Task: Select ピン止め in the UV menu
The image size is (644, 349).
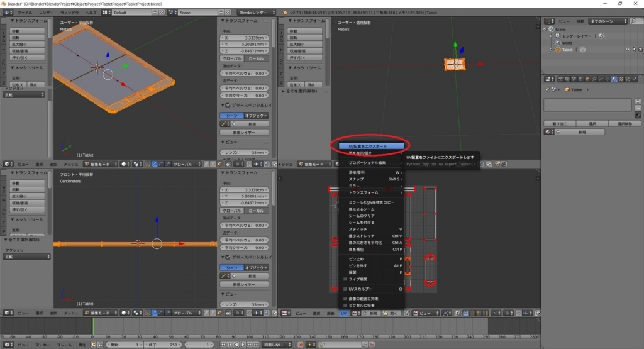Action: 371,259
